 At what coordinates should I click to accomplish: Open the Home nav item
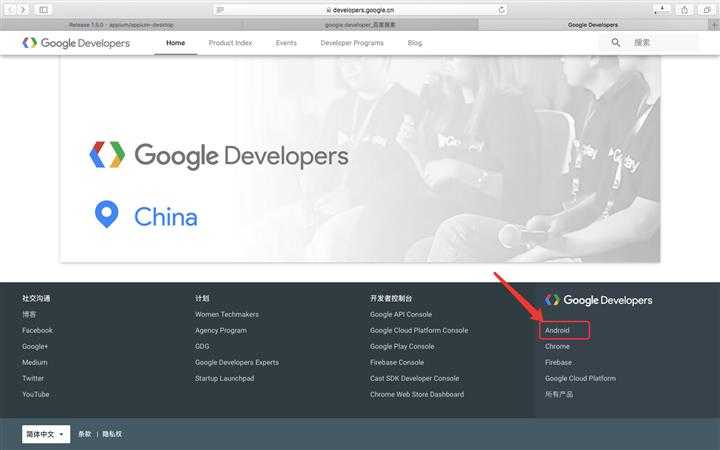pyautogui.click(x=175, y=43)
